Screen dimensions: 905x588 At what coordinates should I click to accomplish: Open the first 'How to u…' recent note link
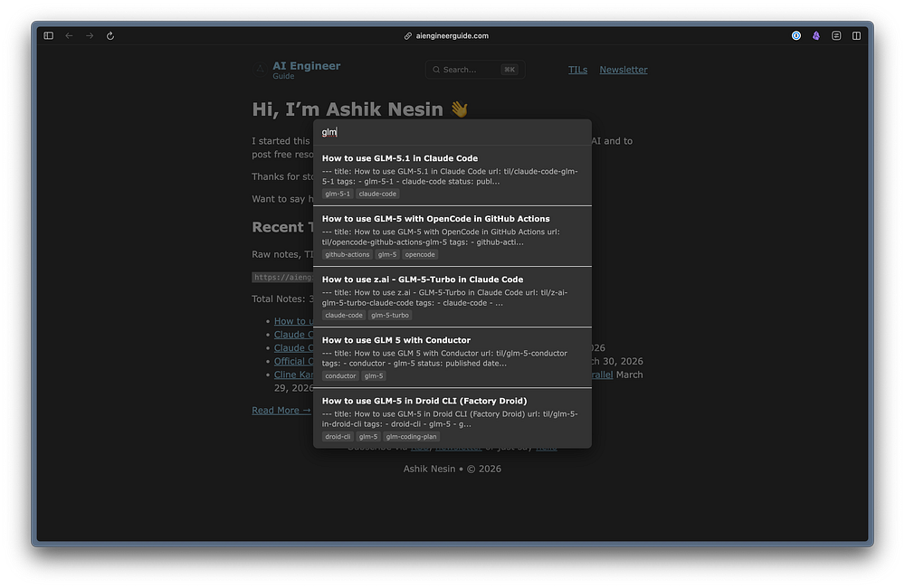click(294, 321)
